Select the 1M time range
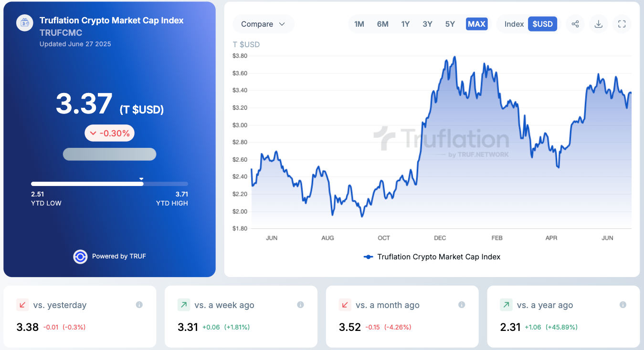644x350 pixels. [x=359, y=24]
